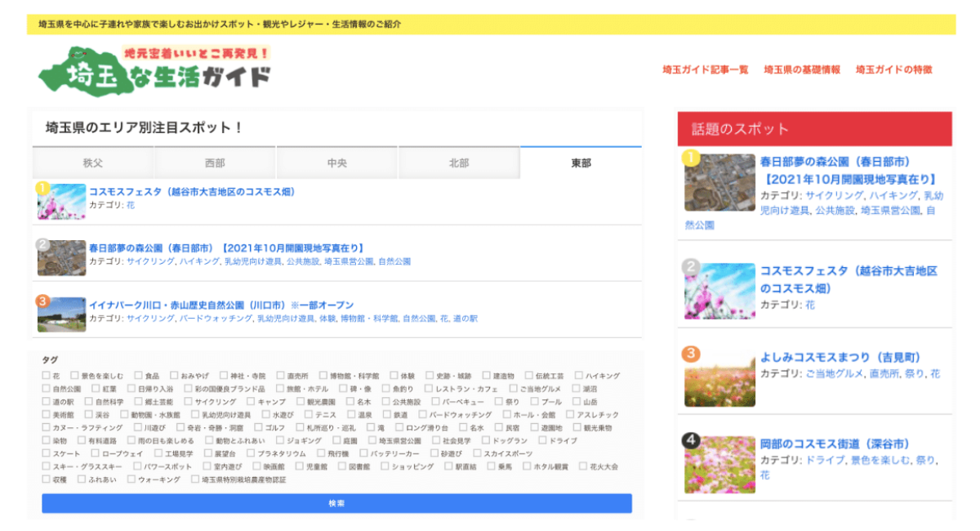Switch to the 秩父 area tab

[x=93, y=163]
